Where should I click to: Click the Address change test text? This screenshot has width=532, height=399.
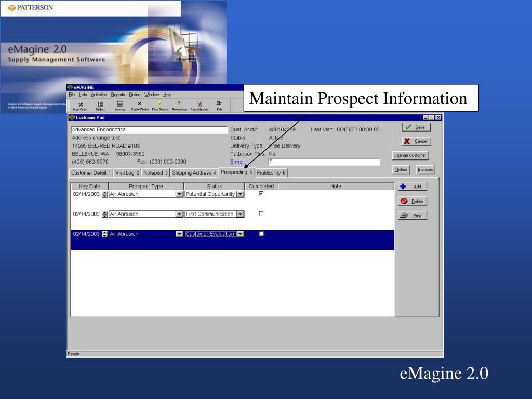tap(96, 138)
